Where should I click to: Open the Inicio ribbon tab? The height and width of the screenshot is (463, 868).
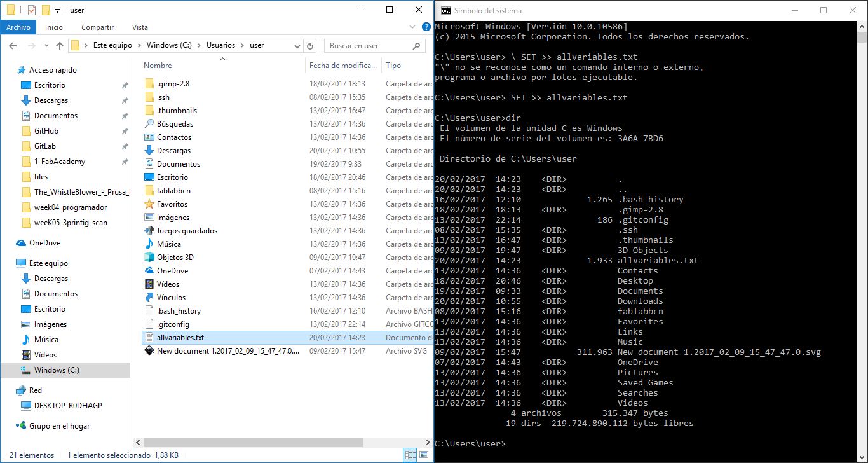pyautogui.click(x=54, y=27)
